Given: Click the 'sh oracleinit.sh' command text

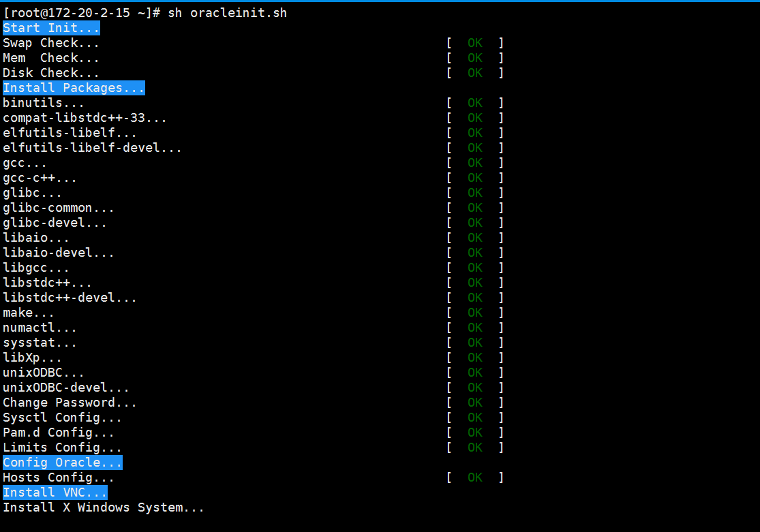Looking at the screenshot, I should click(228, 13).
